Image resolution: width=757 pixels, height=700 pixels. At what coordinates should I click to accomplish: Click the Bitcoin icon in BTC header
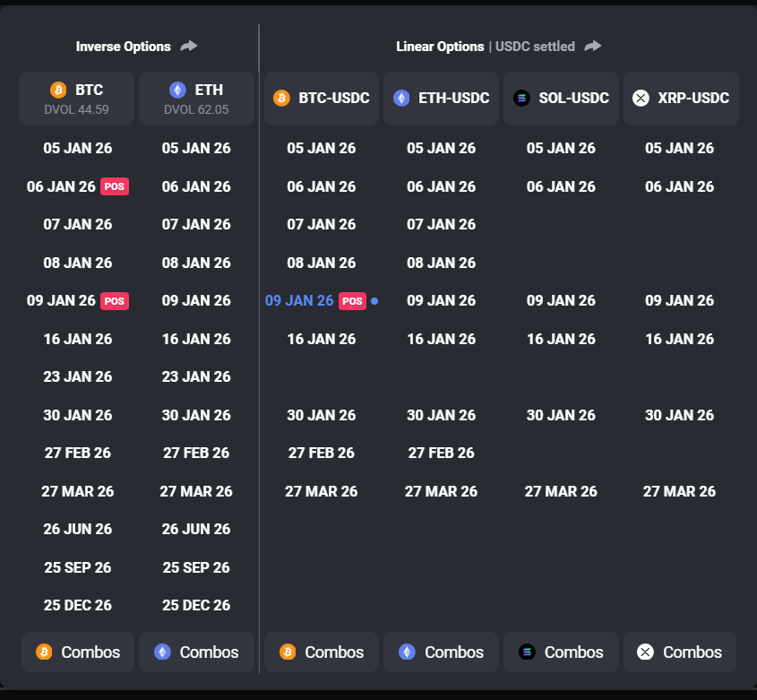click(x=58, y=90)
